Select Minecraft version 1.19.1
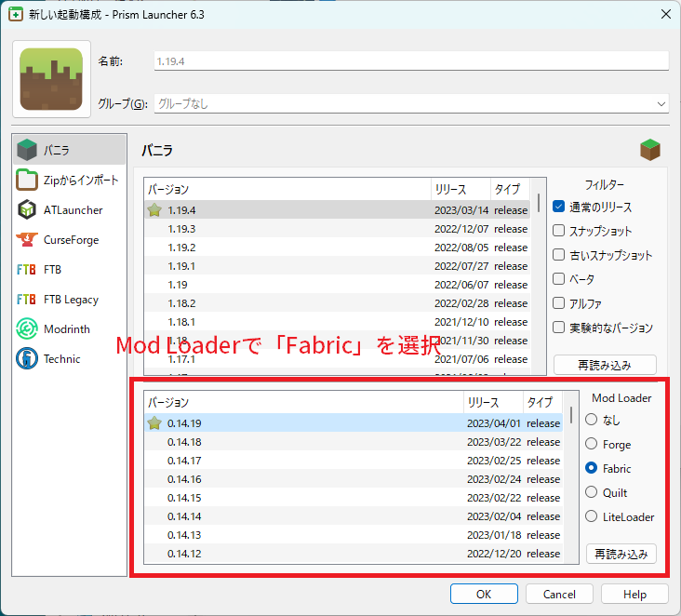This screenshot has width=681, height=616. (337, 266)
